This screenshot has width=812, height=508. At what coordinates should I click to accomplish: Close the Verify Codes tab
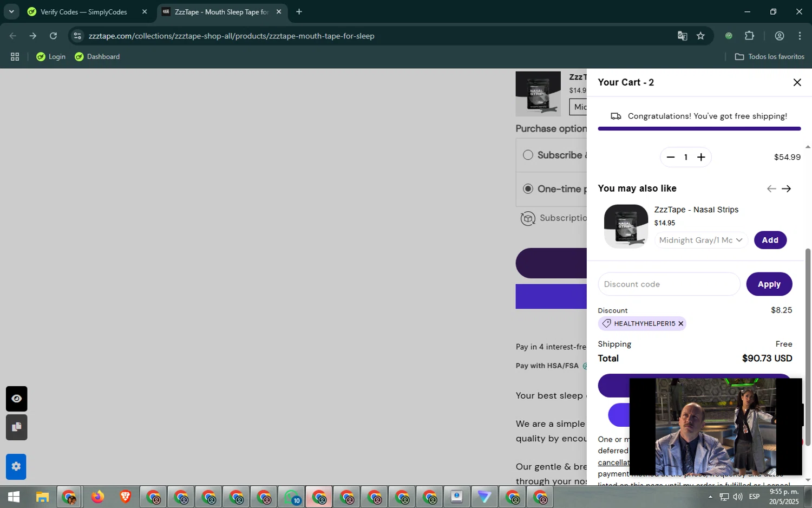point(144,12)
